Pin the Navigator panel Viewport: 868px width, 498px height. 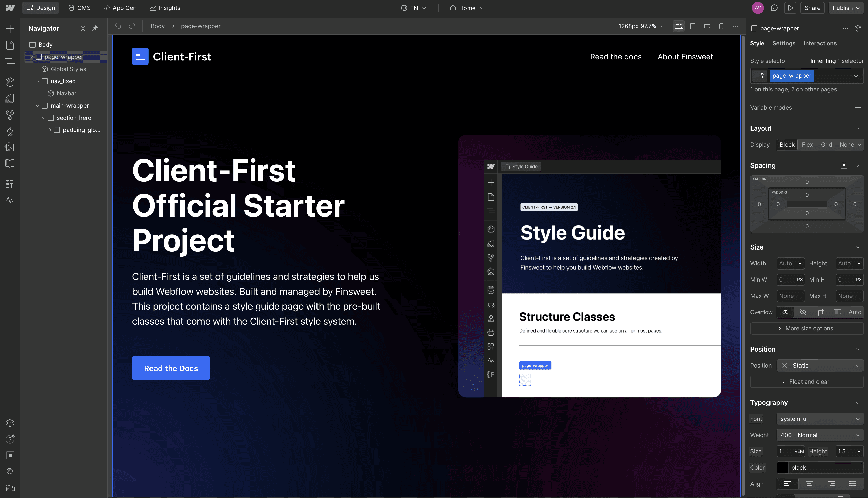click(95, 28)
